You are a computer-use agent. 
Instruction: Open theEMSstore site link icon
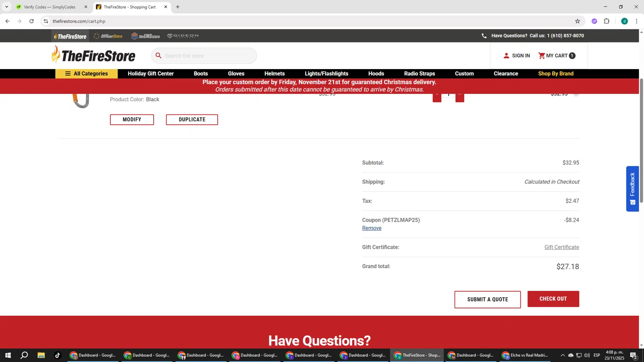point(146,36)
